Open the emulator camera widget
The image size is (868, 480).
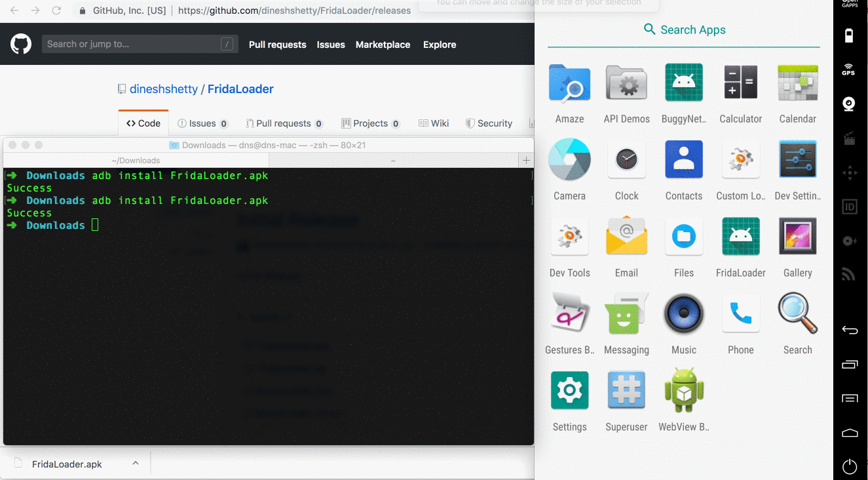click(849, 105)
